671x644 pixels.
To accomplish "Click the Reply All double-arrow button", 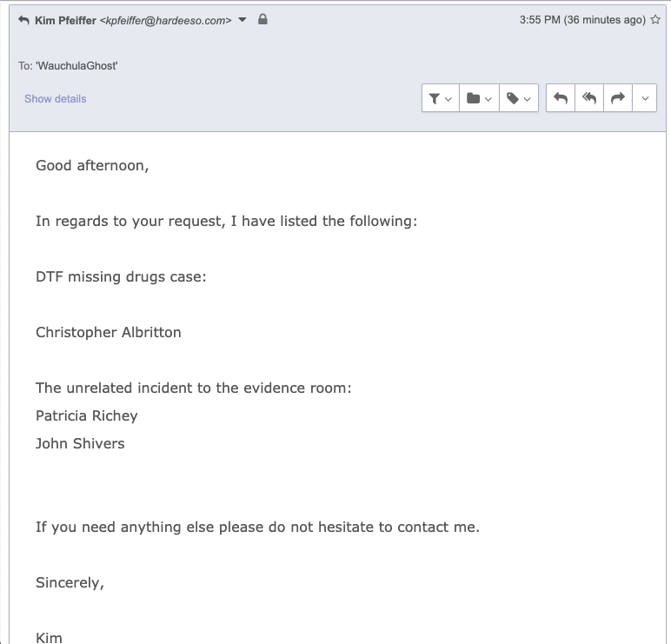I will pyautogui.click(x=589, y=99).
